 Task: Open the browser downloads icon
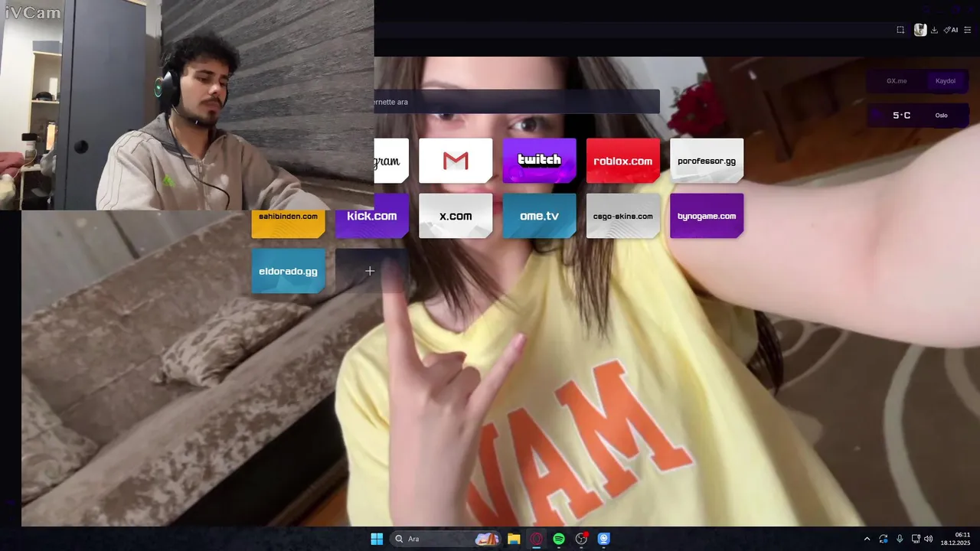click(934, 30)
